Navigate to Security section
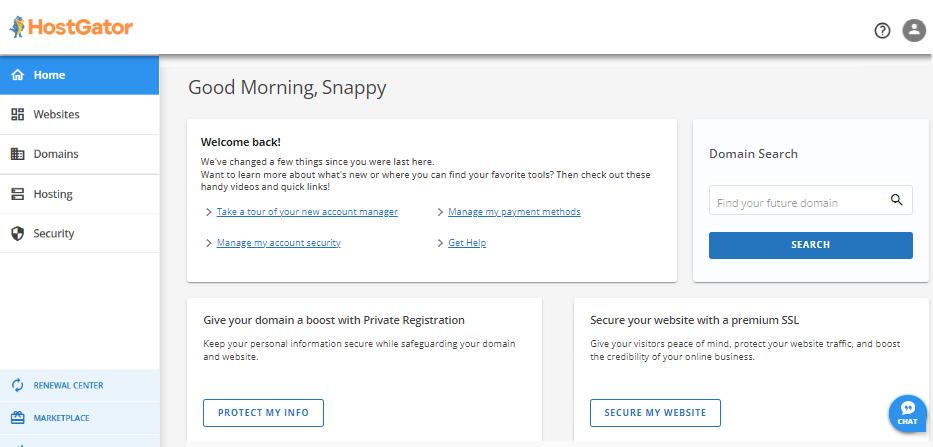Screen dimensions: 933x447 point(80,233)
